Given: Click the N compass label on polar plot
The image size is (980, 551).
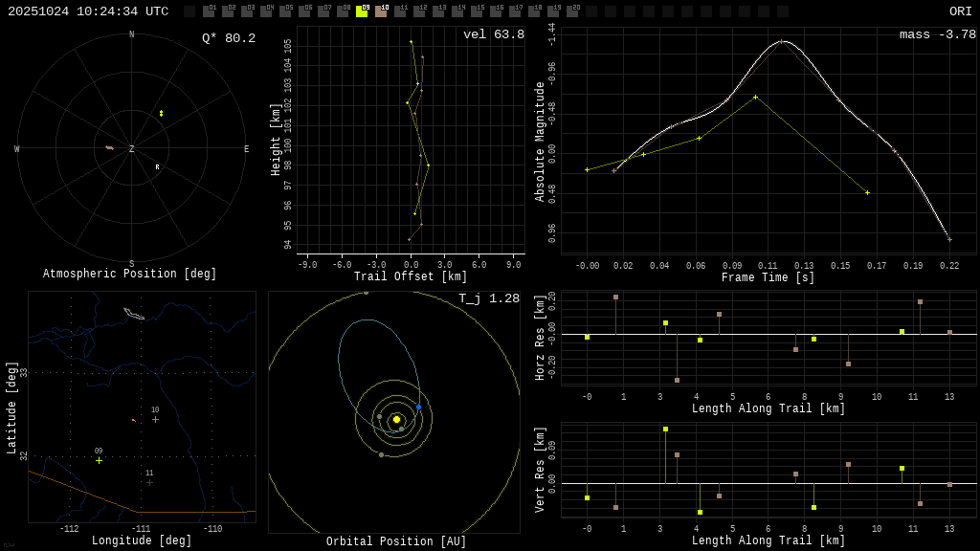Looking at the screenshot, I should point(132,35).
